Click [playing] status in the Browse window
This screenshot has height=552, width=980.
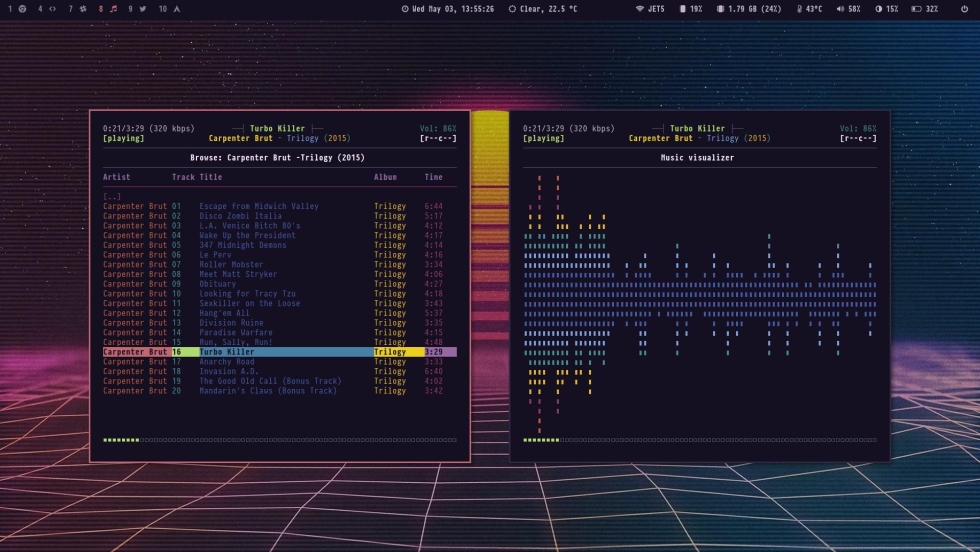point(124,138)
